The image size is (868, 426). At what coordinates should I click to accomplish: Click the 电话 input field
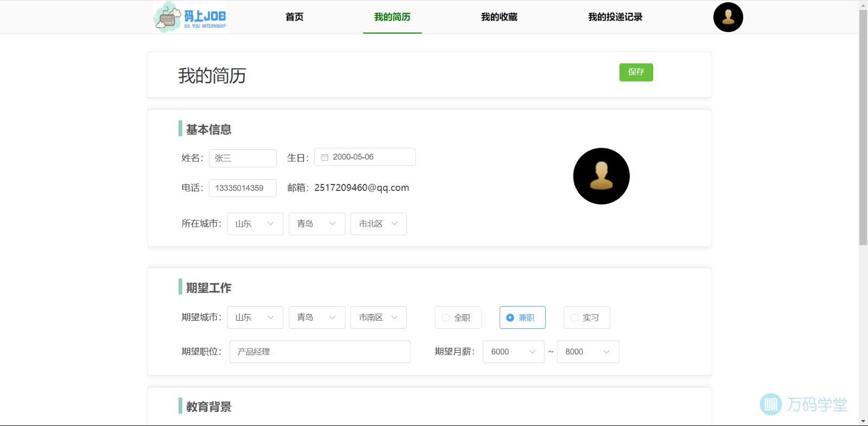pyautogui.click(x=242, y=188)
